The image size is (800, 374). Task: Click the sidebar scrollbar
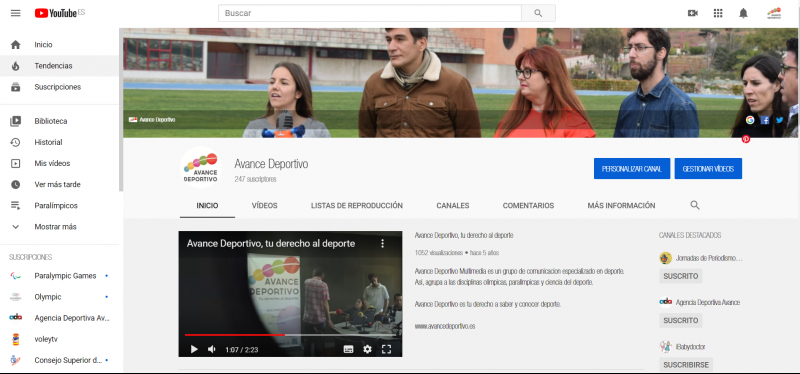[x=121, y=110]
